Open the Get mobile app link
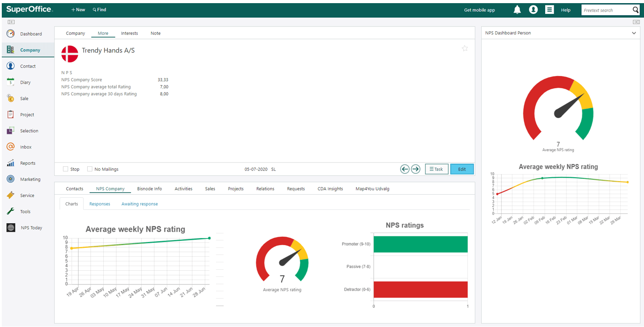Screen dimensions: 644x327 coord(479,10)
